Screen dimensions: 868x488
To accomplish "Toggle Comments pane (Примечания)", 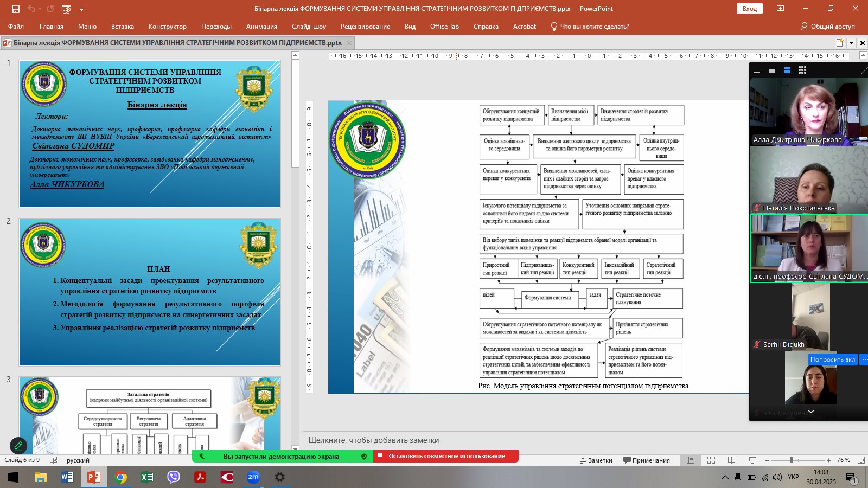I will pos(647,460).
